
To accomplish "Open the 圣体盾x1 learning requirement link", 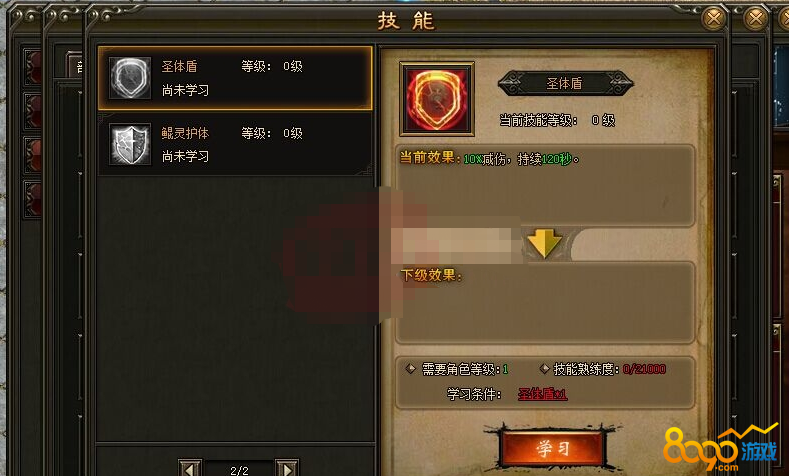I will [542, 394].
